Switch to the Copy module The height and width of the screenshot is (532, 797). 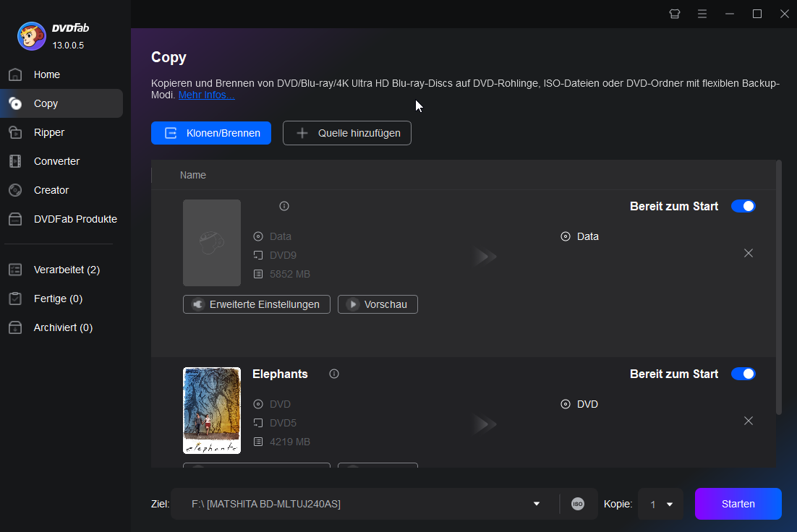45,103
